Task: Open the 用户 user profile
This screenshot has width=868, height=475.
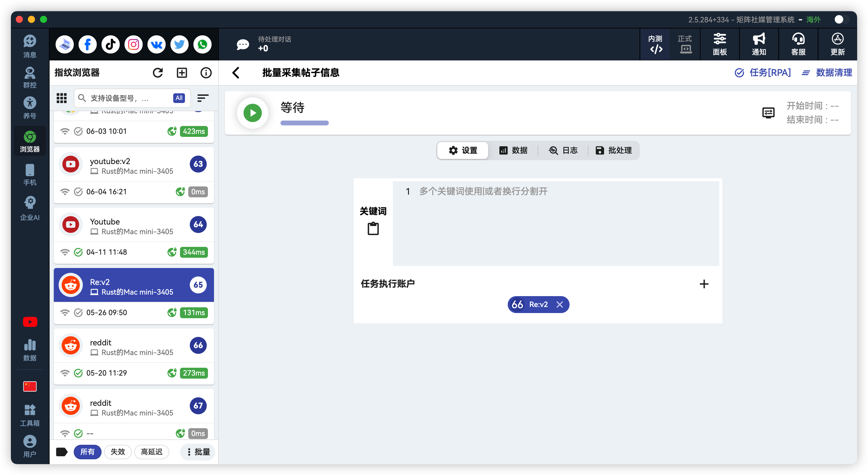Action: (30, 446)
